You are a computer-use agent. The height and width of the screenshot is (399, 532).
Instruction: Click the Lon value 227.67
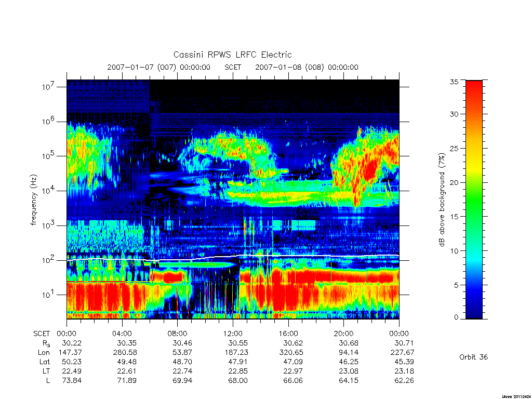pyautogui.click(x=403, y=352)
